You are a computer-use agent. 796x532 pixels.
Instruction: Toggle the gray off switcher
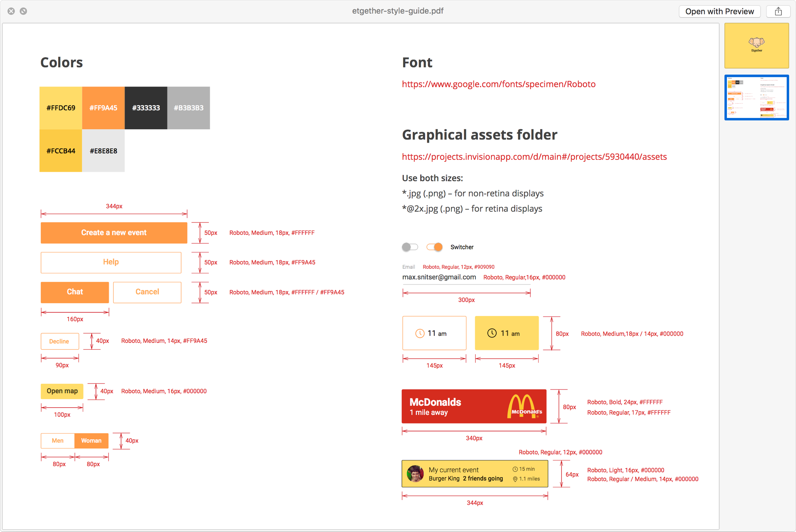pyautogui.click(x=410, y=247)
